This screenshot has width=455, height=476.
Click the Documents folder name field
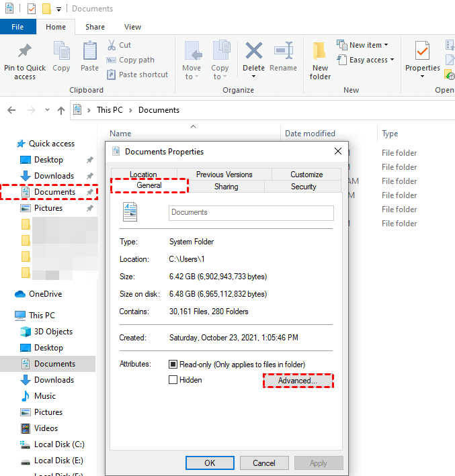tap(251, 213)
